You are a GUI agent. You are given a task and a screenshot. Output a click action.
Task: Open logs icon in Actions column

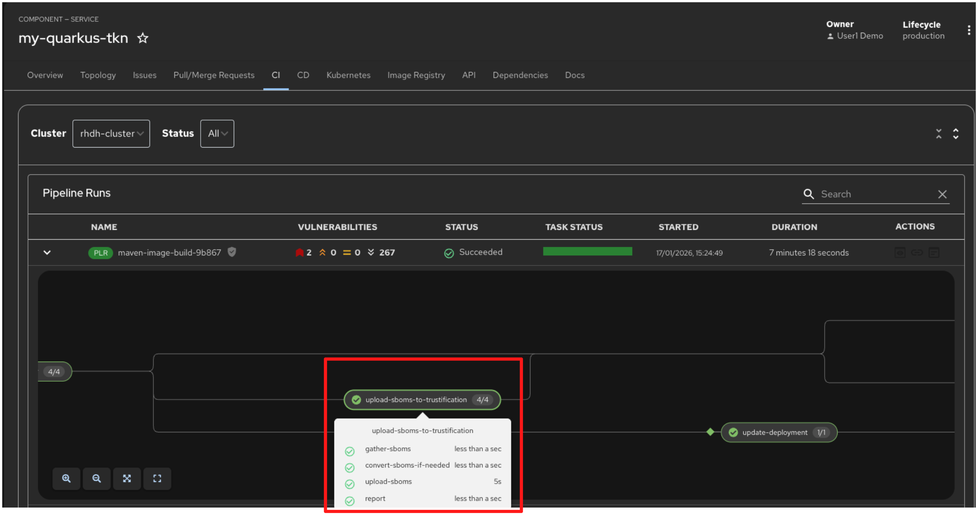point(934,253)
